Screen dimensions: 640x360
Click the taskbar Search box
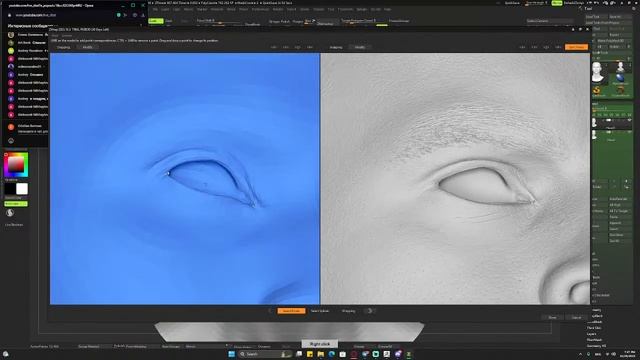coord(266,354)
